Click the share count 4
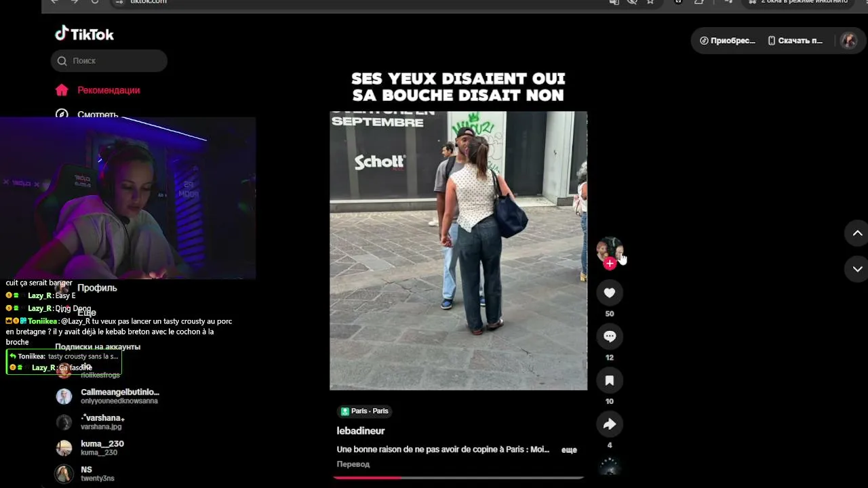868x488 pixels. click(x=610, y=445)
